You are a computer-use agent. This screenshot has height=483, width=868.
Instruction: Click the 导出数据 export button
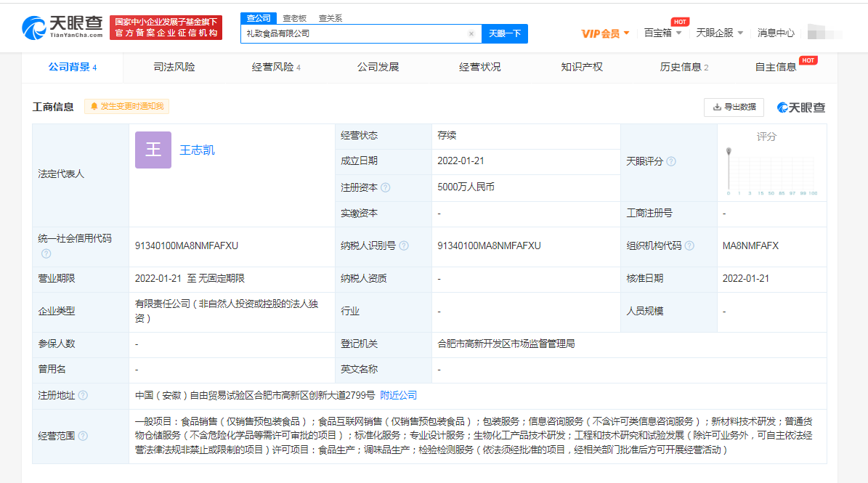[734, 107]
